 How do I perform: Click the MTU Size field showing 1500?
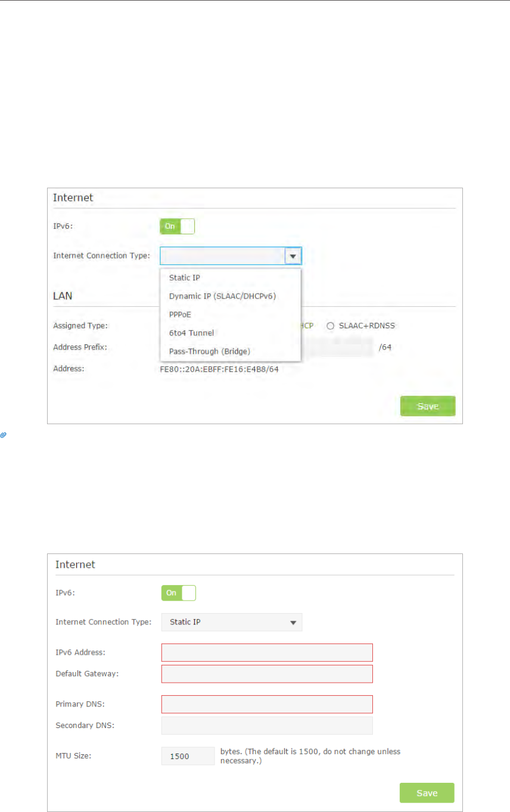(188, 756)
